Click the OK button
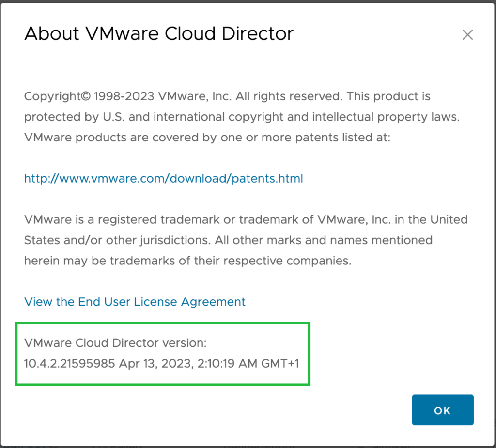 [x=443, y=410]
